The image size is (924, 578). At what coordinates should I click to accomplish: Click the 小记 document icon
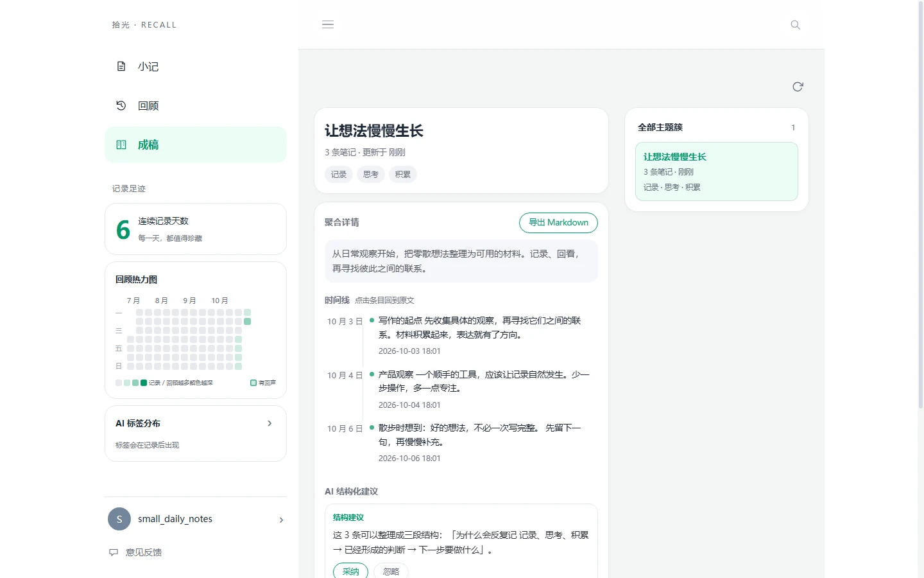121,66
